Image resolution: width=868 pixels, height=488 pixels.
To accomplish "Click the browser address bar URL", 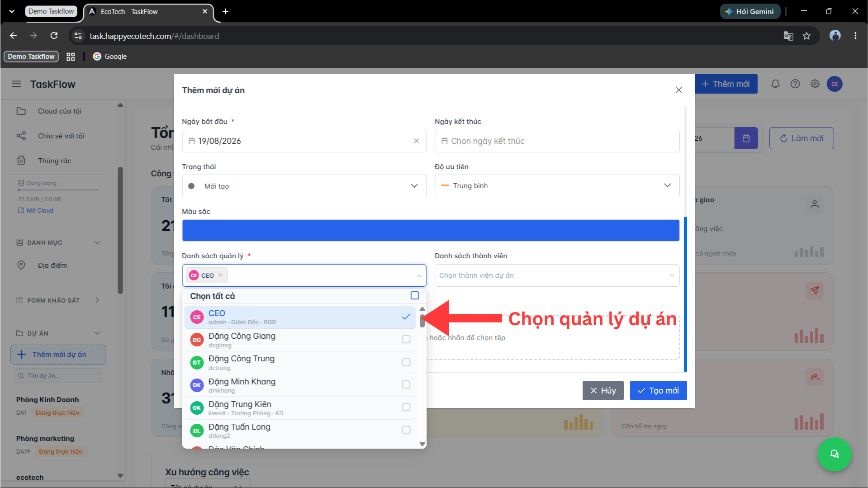I will 154,36.
